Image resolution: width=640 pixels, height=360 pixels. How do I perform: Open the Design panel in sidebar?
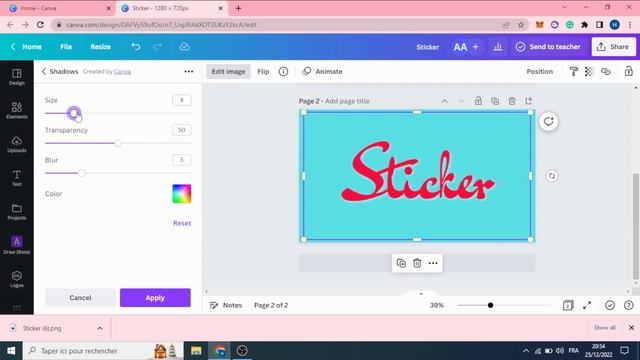tap(17, 77)
